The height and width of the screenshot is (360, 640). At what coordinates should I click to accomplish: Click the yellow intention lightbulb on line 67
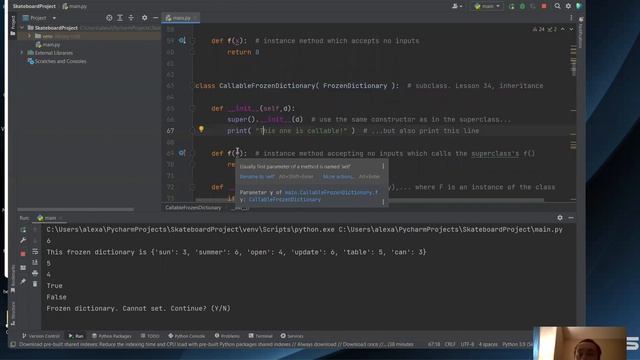(x=201, y=129)
